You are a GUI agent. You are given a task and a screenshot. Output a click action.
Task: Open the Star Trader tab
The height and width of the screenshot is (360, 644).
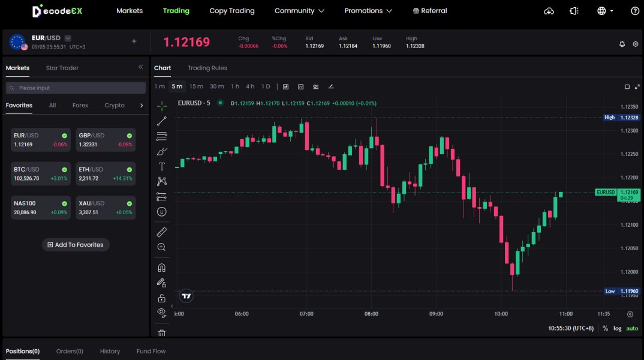coord(62,68)
